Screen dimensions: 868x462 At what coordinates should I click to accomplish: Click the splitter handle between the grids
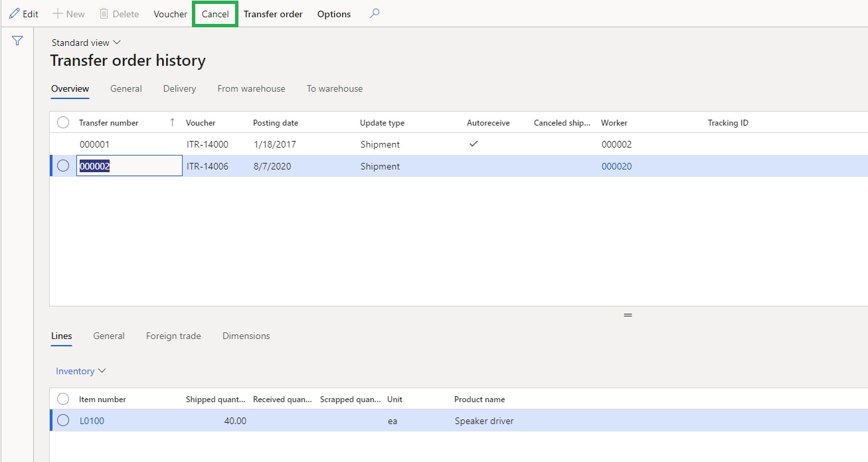pyautogui.click(x=628, y=315)
